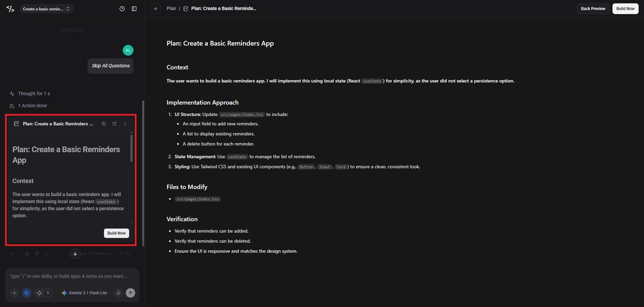Toggle the sidebar panel layout icon
644x307 pixels.
click(134, 9)
